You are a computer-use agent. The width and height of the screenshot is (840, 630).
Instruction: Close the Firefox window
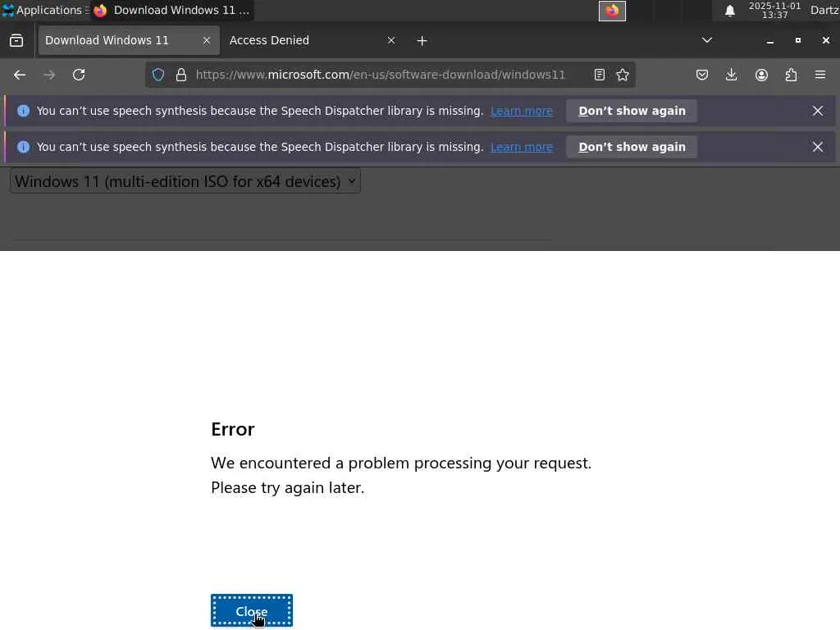[825, 41]
